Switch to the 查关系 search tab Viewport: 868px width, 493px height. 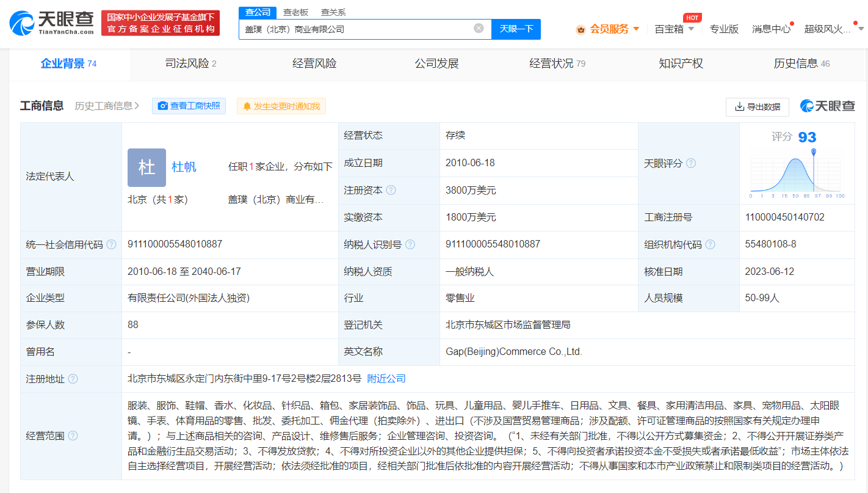tap(333, 12)
